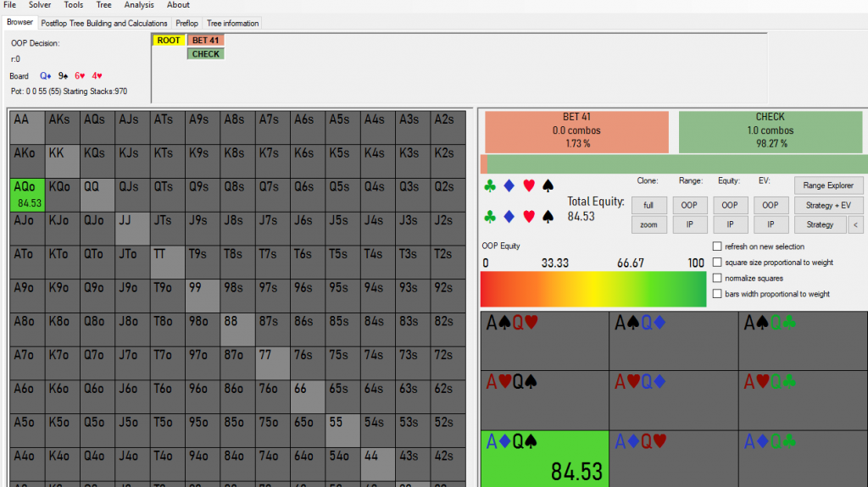
Task: Open the File menu
Action: point(10,5)
